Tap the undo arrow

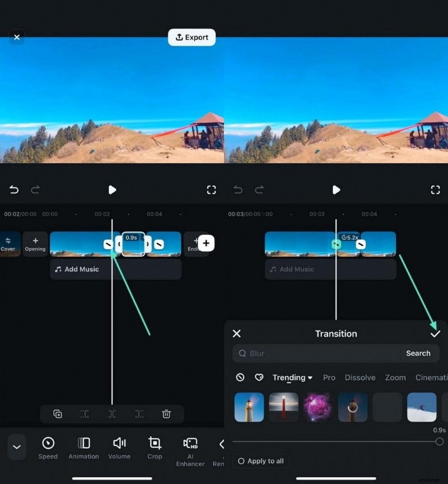(13, 190)
